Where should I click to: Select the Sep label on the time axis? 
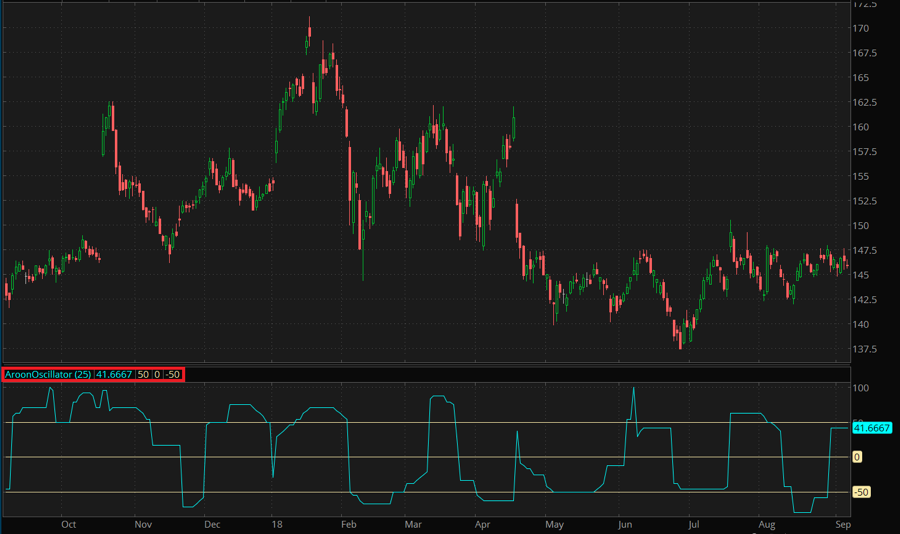[x=842, y=524]
